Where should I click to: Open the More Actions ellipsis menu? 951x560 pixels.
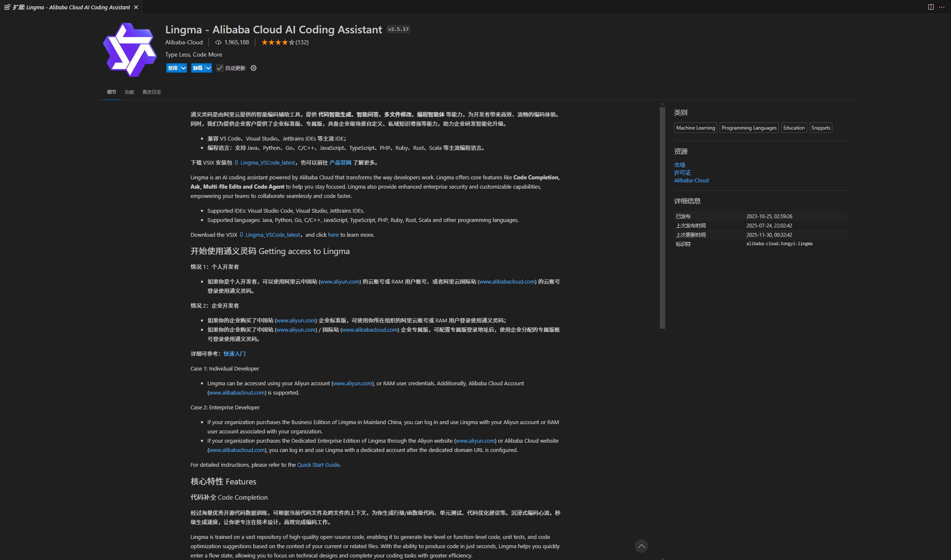(x=942, y=7)
